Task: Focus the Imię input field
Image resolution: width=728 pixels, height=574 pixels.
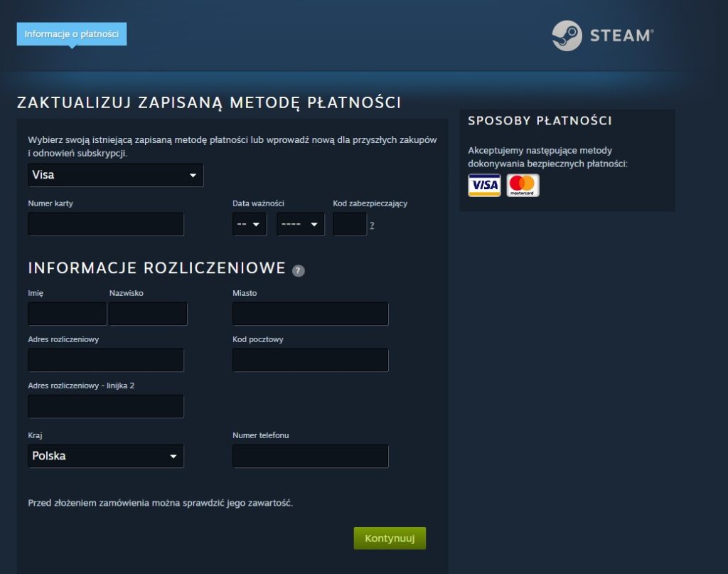Action: click(68, 314)
